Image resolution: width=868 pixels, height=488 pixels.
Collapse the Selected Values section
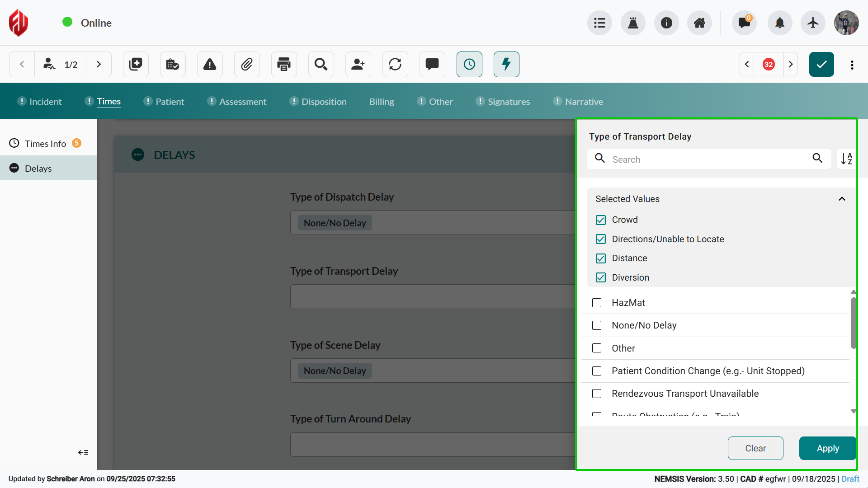tap(842, 199)
